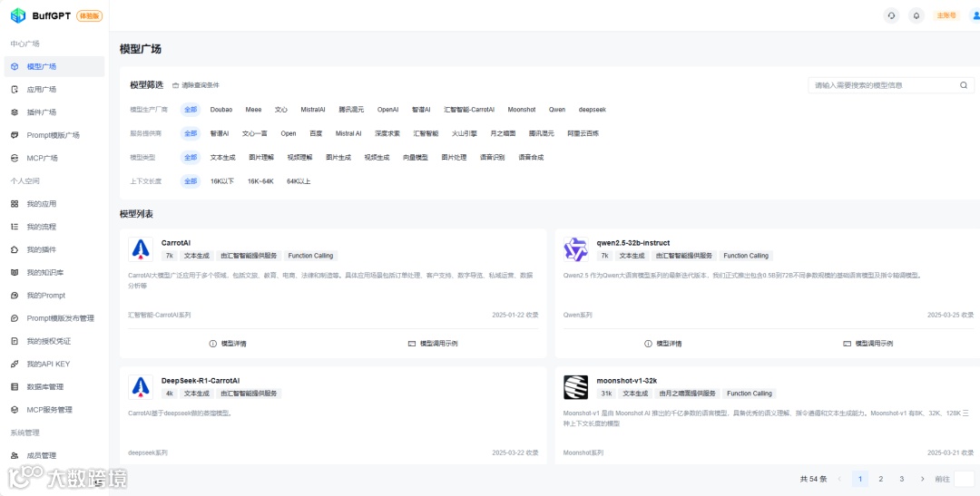The image size is (980, 496).
Task: Filter model type by 文本生成
Action: click(222, 158)
